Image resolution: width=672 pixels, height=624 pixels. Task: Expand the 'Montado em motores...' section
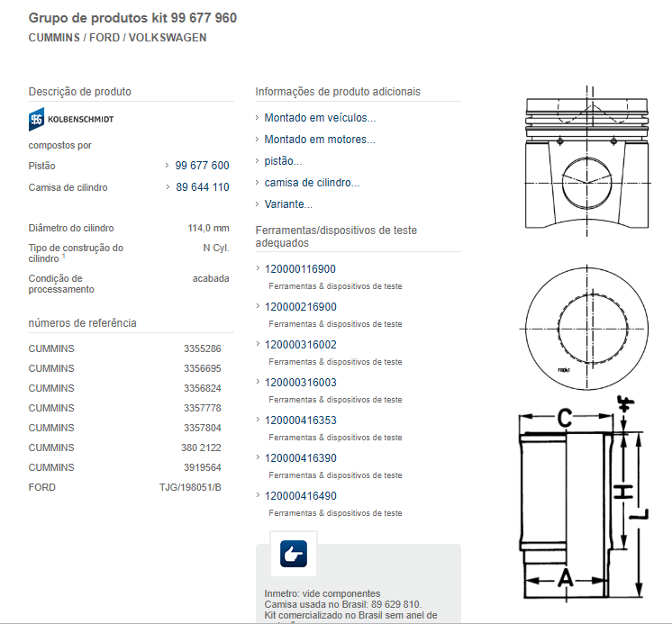320,140
